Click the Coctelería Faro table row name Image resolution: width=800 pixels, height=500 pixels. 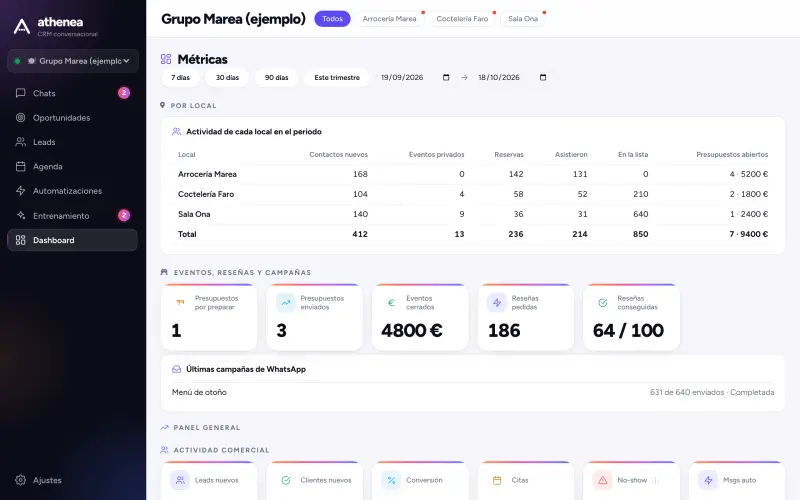click(206, 194)
